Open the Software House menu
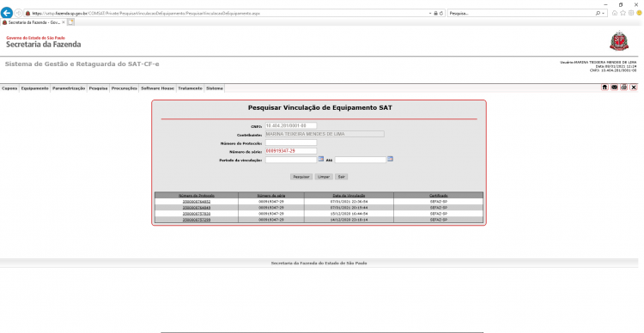 point(158,88)
